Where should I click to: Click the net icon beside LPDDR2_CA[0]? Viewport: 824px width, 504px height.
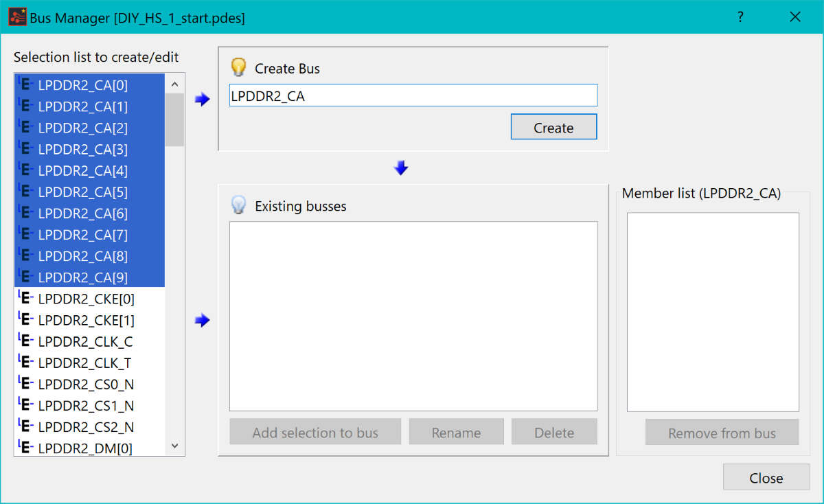25,85
